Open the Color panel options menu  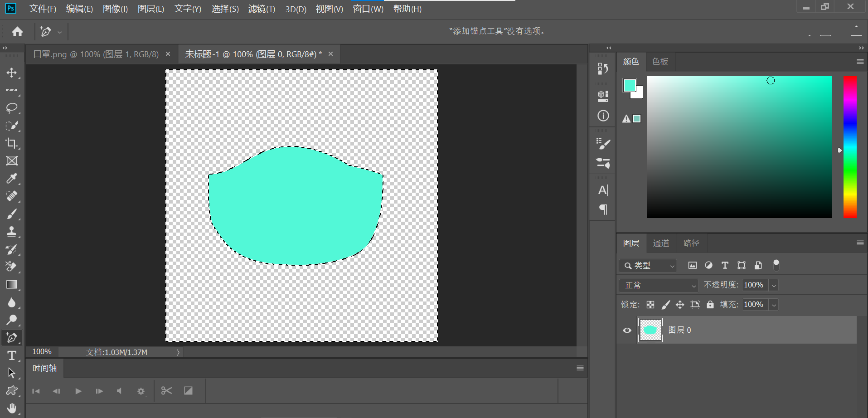tap(860, 62)
